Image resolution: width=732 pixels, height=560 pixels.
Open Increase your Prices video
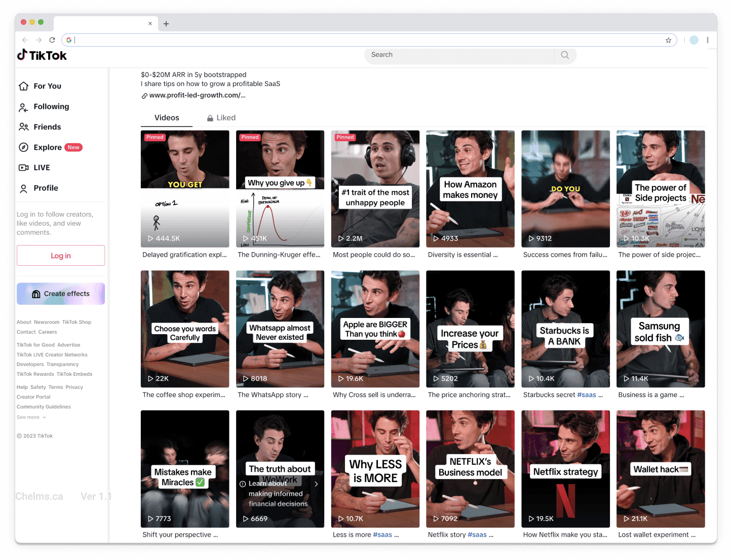coord(471,329)
